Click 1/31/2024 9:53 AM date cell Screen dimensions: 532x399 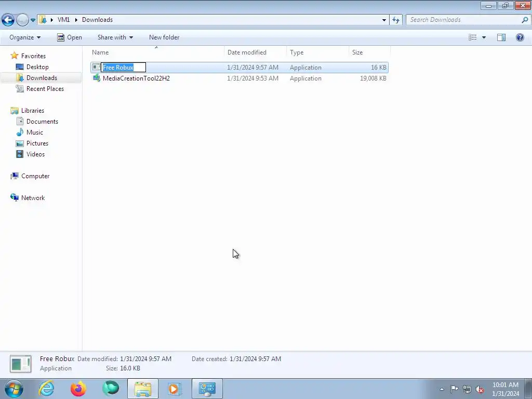253,78
